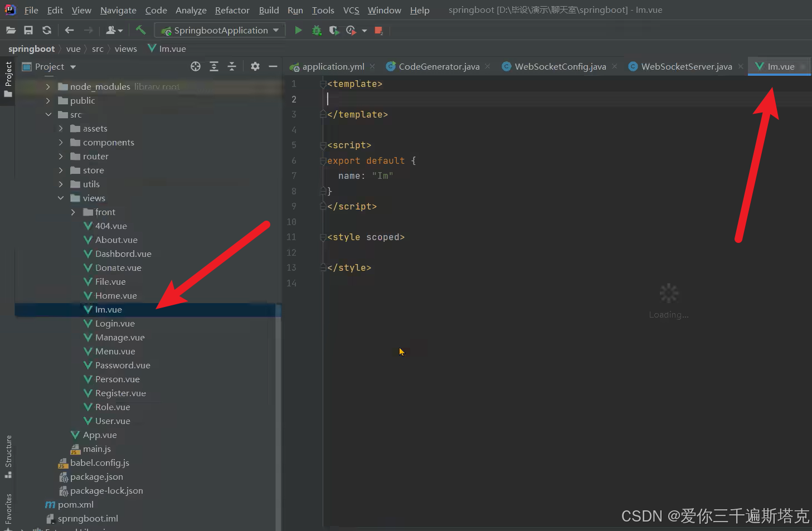Run SpringbootApplication with the green play icon
The width and height of the screenshot is (812, 531).
(298, 30)
